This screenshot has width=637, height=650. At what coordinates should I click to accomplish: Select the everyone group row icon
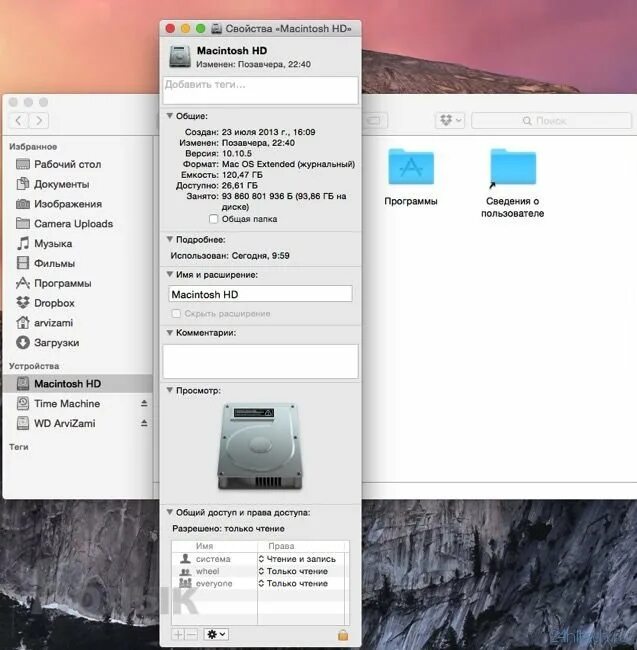pyautogui.click(x=185, y=583)
